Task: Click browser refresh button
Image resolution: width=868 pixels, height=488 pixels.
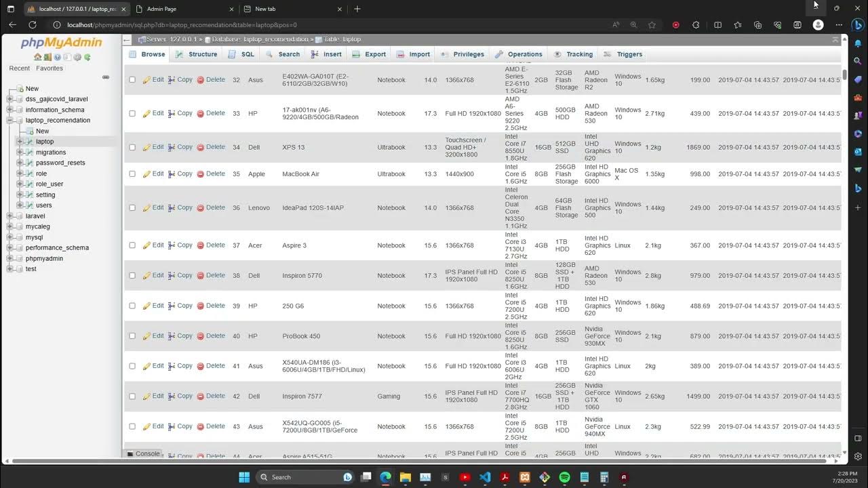Action: [x=32, y=24]
